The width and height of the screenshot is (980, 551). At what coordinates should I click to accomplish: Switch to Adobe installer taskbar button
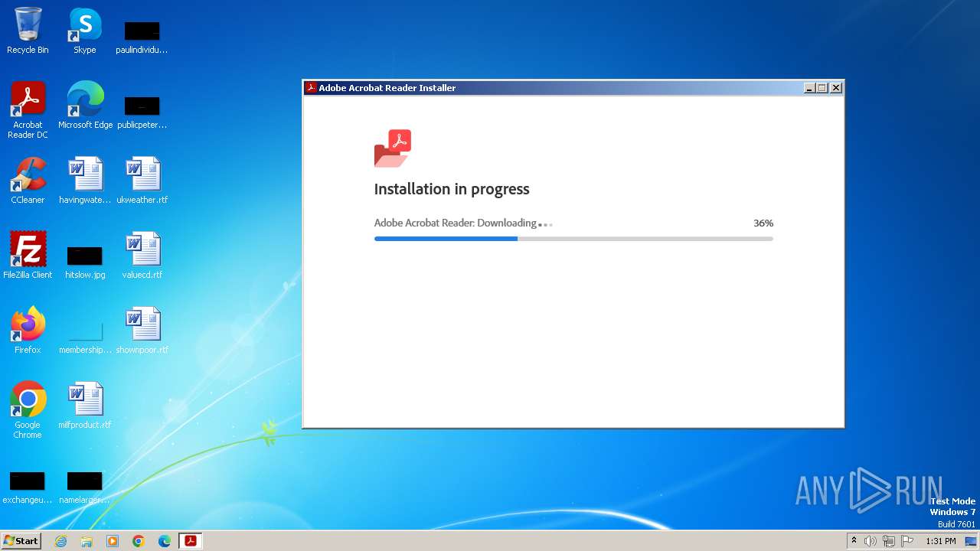pyautogui.click(x=191, y=541)
